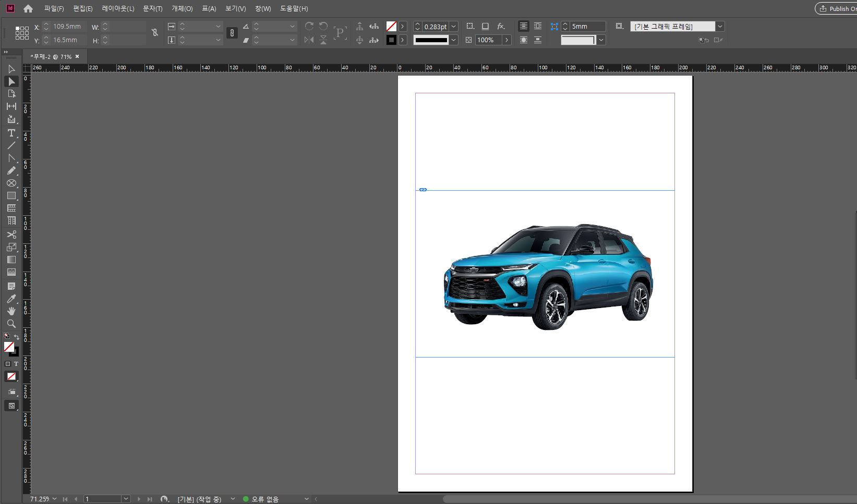Select the Free Transform tool
Screen dimensions: 857x504
tap(11, 247)
